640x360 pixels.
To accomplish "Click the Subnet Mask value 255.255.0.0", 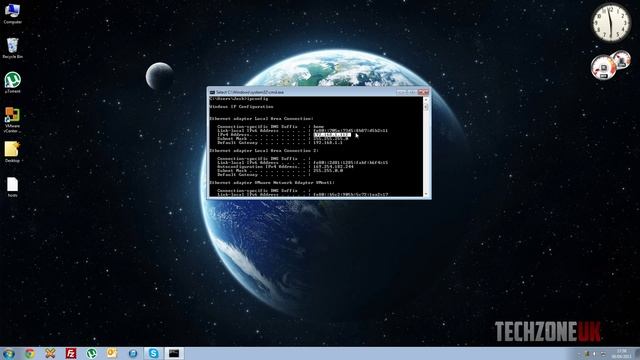I will point(328,171).
